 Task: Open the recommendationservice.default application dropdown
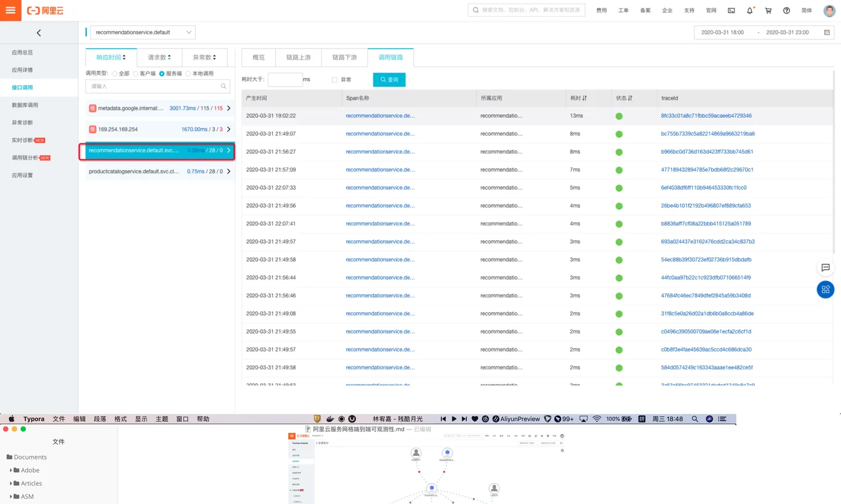coord(143,32)
